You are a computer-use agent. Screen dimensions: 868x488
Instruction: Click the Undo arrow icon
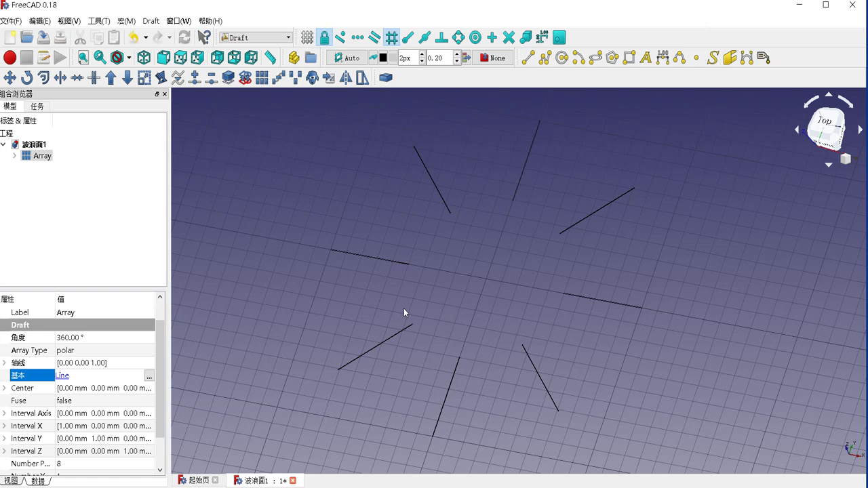pos(134,37)
